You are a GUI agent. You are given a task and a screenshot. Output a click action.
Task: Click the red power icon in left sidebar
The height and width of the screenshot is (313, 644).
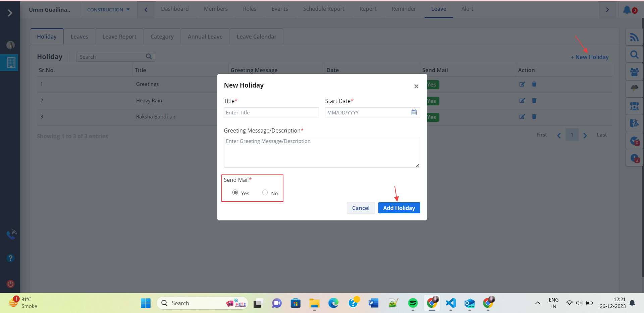point(11,284)
